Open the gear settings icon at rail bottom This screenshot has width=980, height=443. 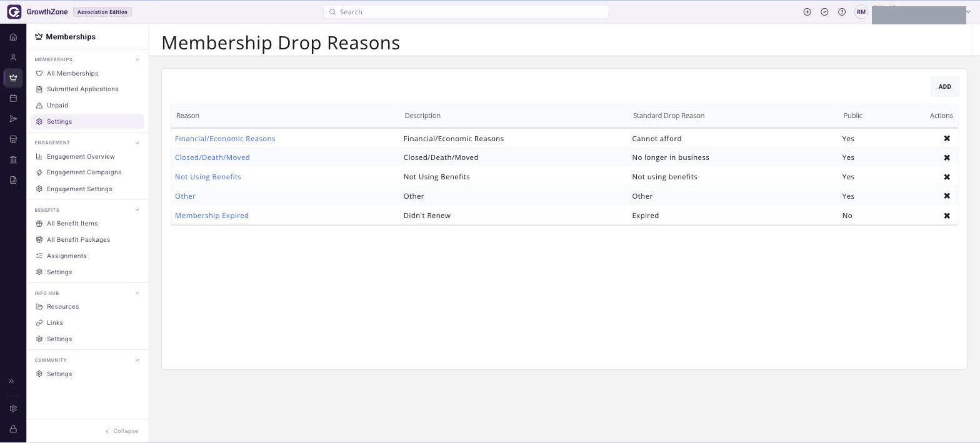13,409
